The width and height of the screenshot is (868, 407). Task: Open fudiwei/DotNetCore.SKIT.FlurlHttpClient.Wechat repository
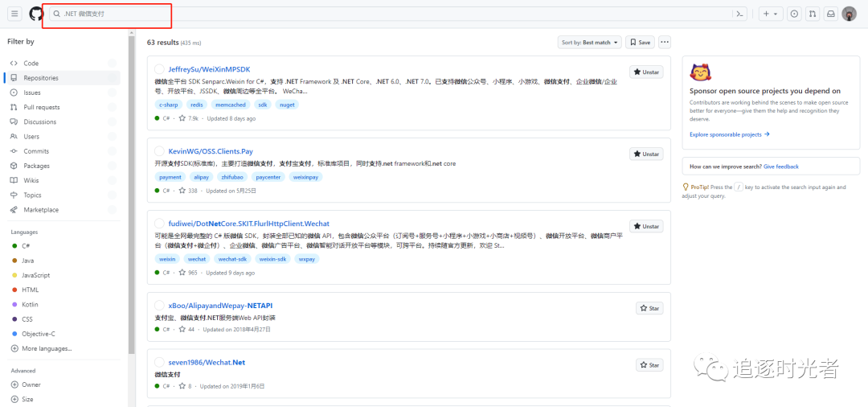tap(249, 224)
